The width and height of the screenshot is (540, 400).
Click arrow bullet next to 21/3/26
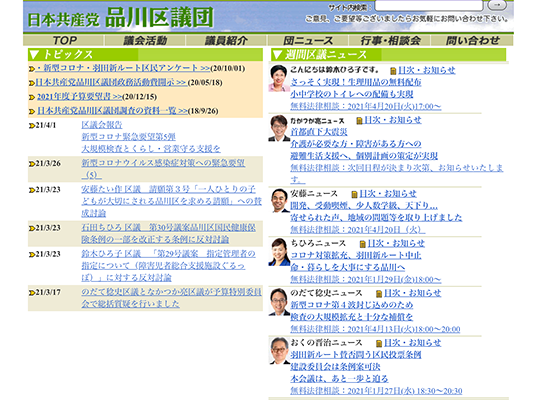click(x=32, y=164)
